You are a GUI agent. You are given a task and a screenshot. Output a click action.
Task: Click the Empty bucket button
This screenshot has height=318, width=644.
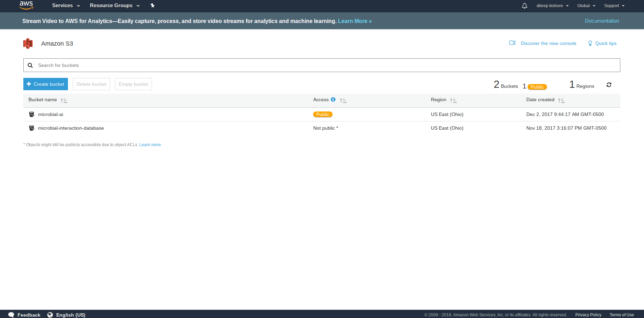pyautogui.click(x=133, y=84)
